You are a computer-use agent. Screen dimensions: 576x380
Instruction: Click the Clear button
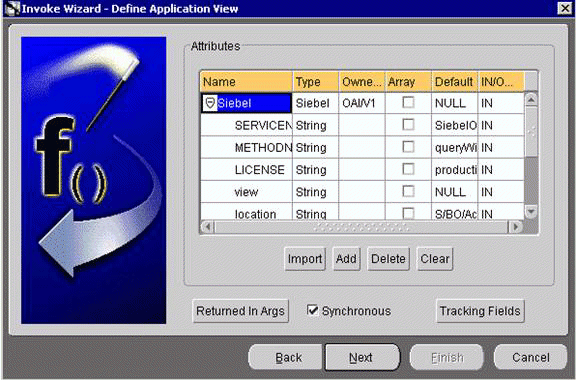click(x=435, y=259)
